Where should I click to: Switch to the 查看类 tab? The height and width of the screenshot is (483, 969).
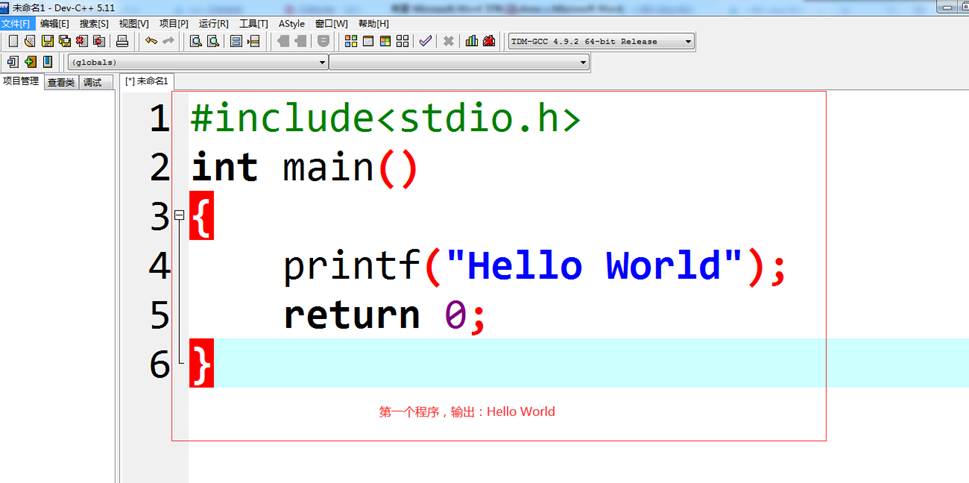pos(61,82)
